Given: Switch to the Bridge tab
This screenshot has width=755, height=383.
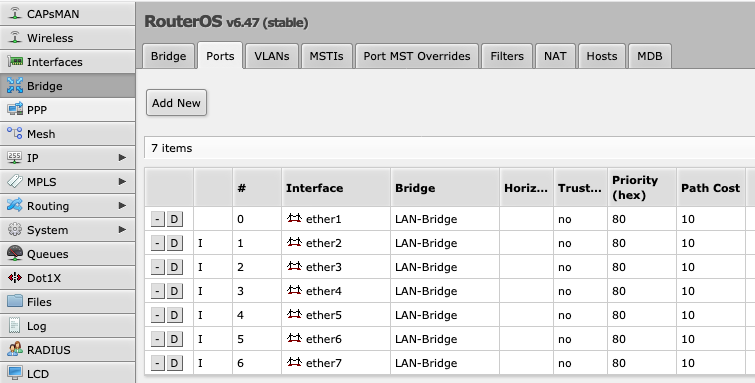Looking at the screenshot, I should 169,56.
